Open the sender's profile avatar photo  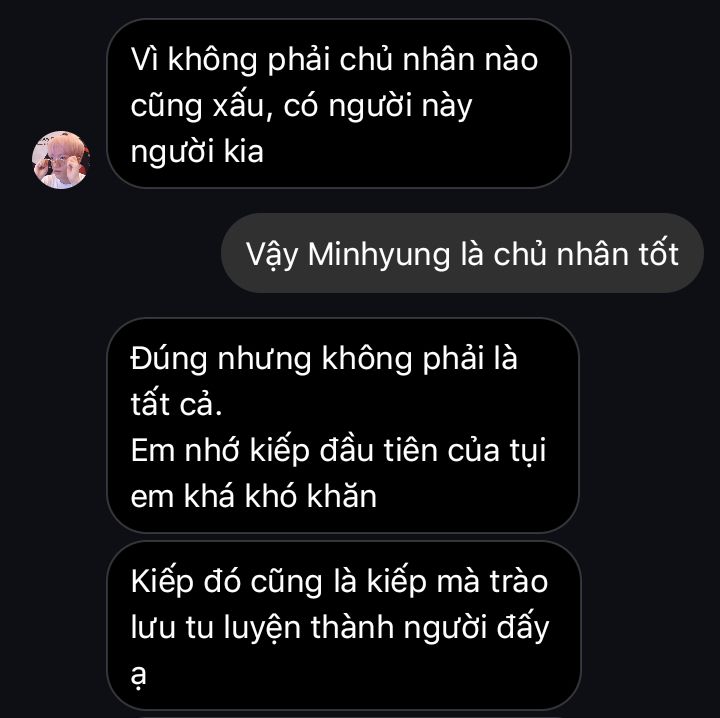[x=61, y=160]
